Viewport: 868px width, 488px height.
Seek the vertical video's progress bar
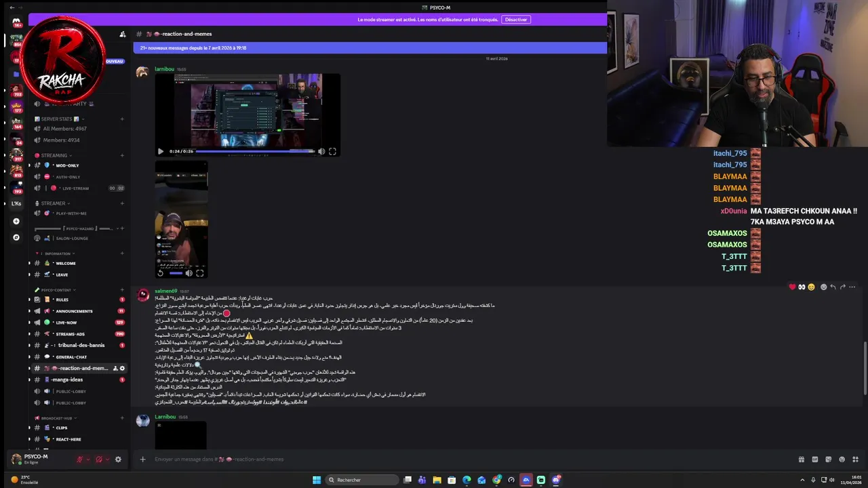pos(175,273)
